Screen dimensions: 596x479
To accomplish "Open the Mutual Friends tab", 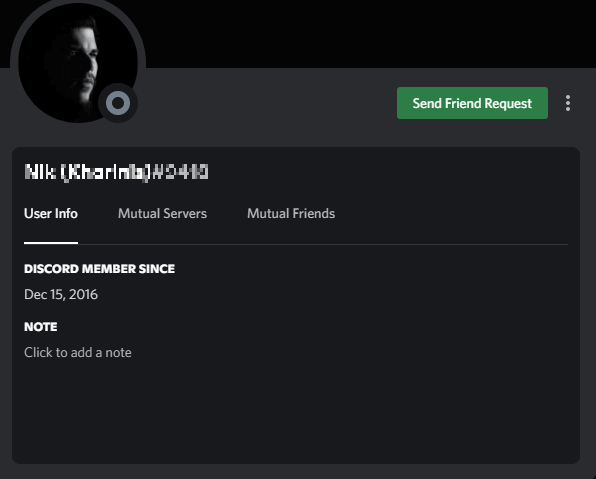I will pos(291,213).
